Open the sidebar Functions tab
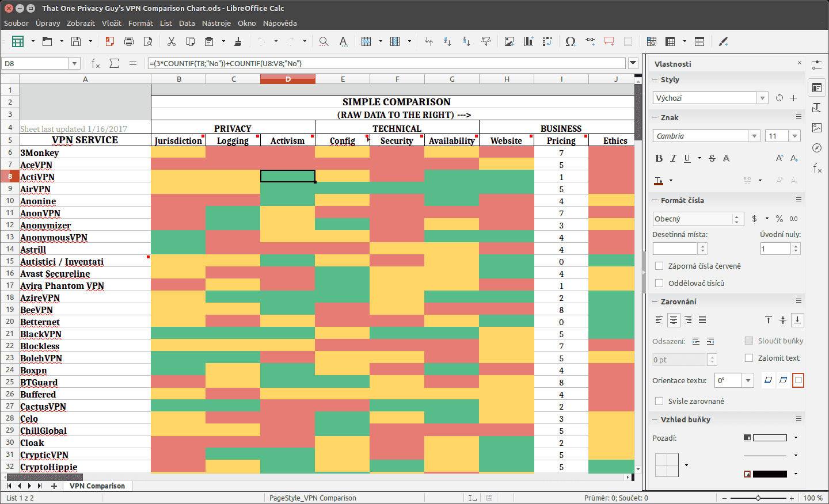 pos(816,168)
